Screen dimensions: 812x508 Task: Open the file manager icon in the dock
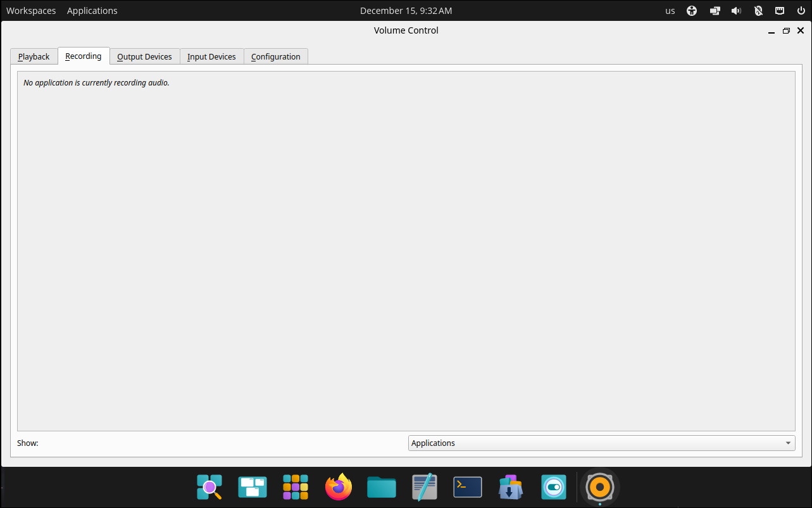point(381,487)
